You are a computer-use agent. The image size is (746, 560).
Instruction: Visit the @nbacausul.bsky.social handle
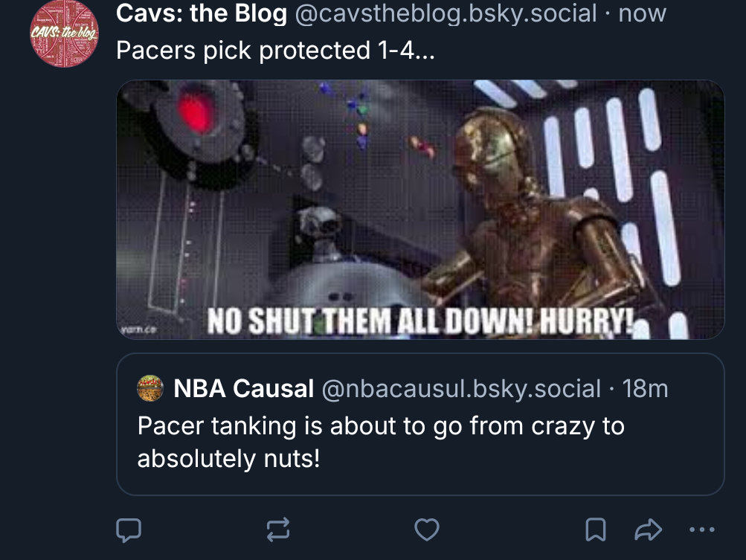[460, 388]
